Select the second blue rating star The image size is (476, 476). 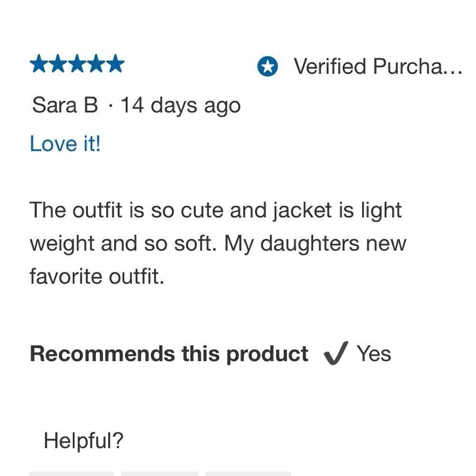click(58, 64)
